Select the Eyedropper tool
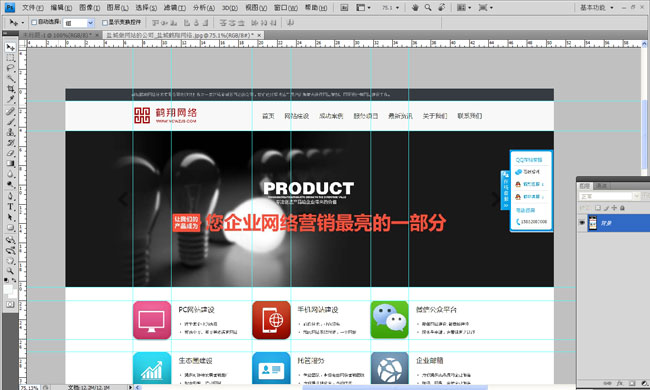The width and height of the screenshot is (650, 390). point(10,99)
